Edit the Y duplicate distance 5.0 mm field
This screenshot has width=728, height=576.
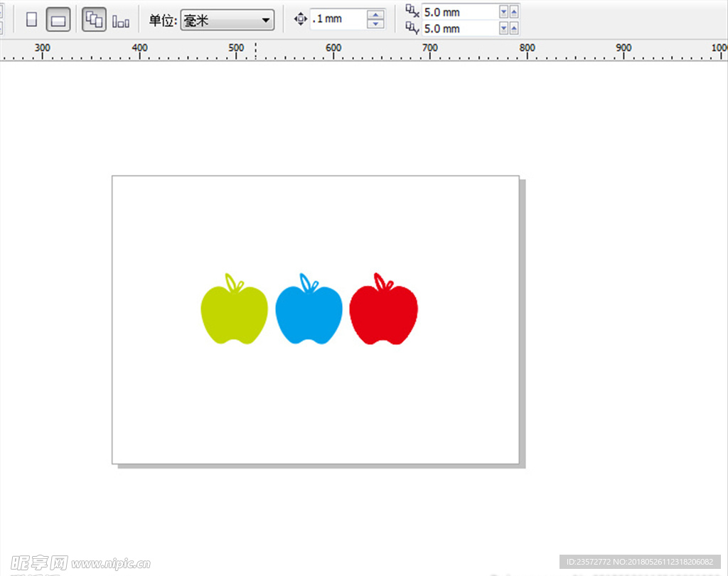(x=460, y=28)
